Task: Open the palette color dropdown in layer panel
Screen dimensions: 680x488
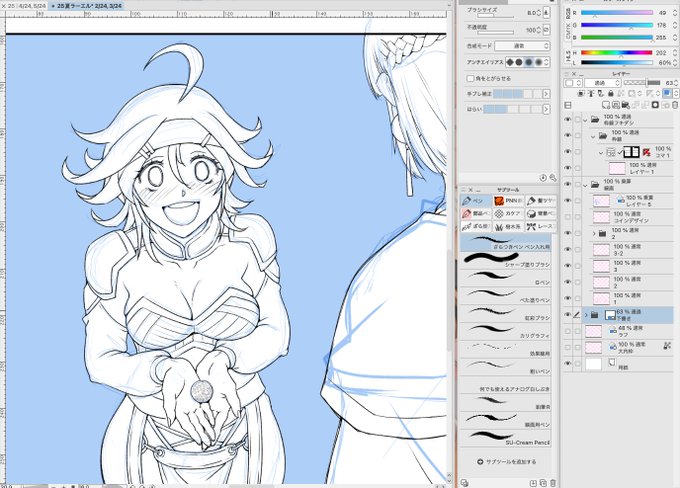Action: (573, 82)
